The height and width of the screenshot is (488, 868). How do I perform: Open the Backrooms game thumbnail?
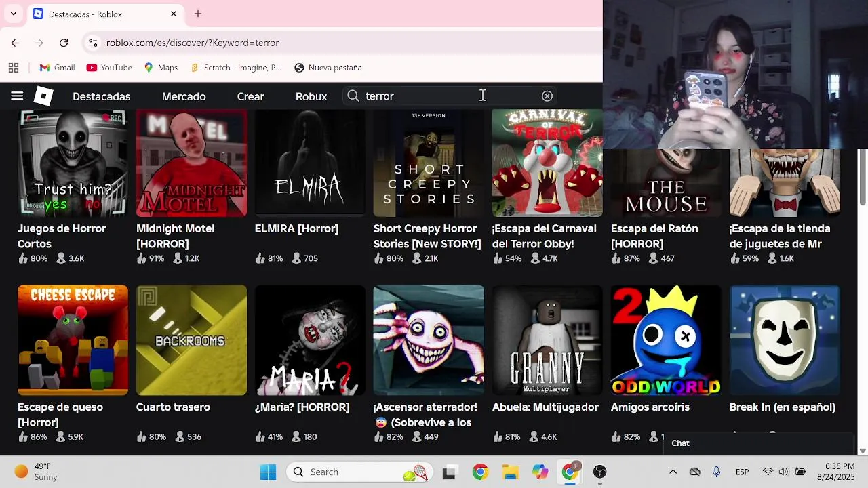click(x=191, y=340)
